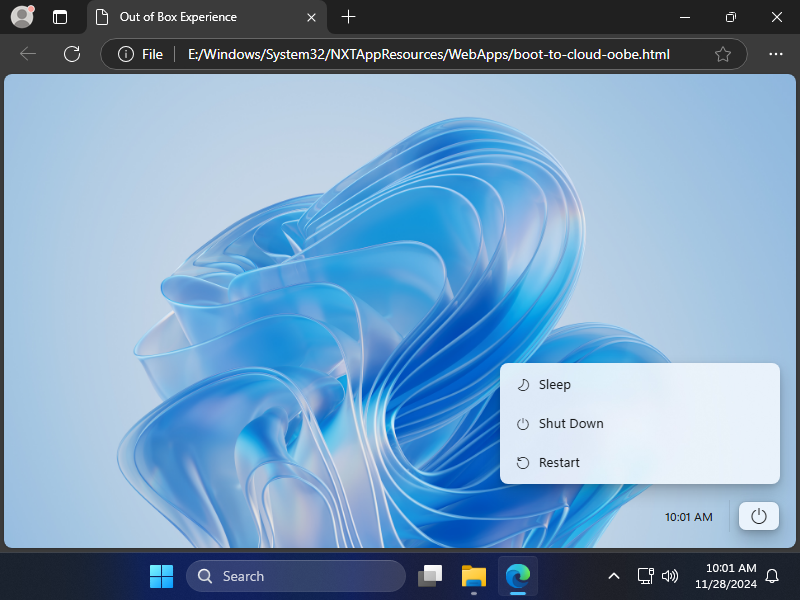Choose Shut Down from the power menu
This screenshot has height=600, width=800.
[x=640, y=423]
